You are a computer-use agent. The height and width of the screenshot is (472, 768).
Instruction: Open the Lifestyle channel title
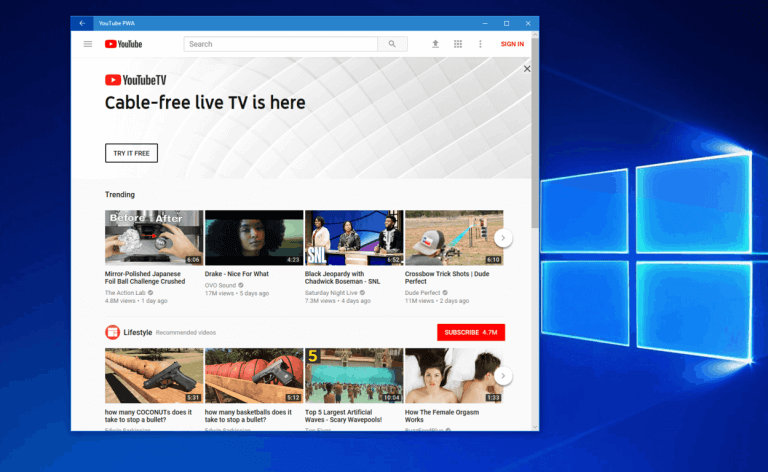(138, 332)
